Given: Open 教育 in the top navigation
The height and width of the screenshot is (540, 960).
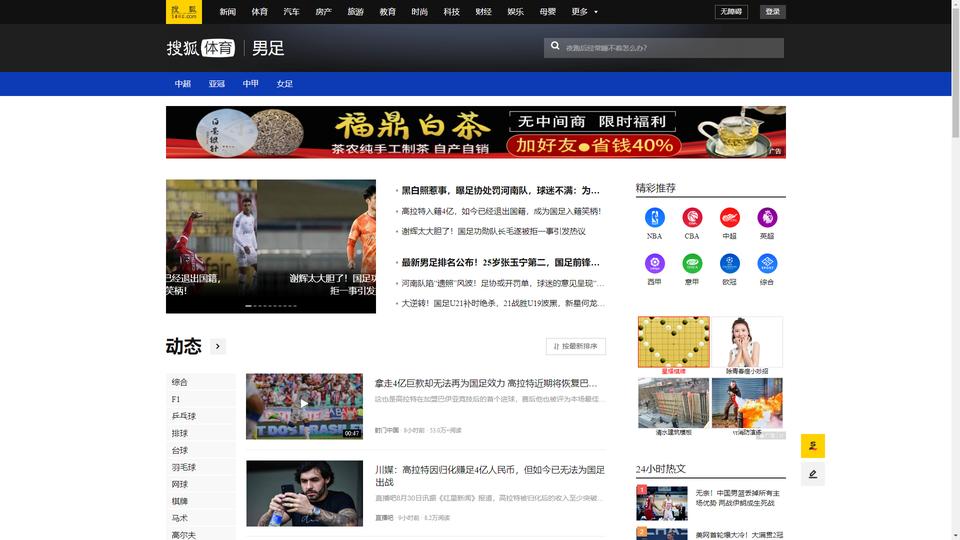Looking at the screenshot, I should click(387, 12).
